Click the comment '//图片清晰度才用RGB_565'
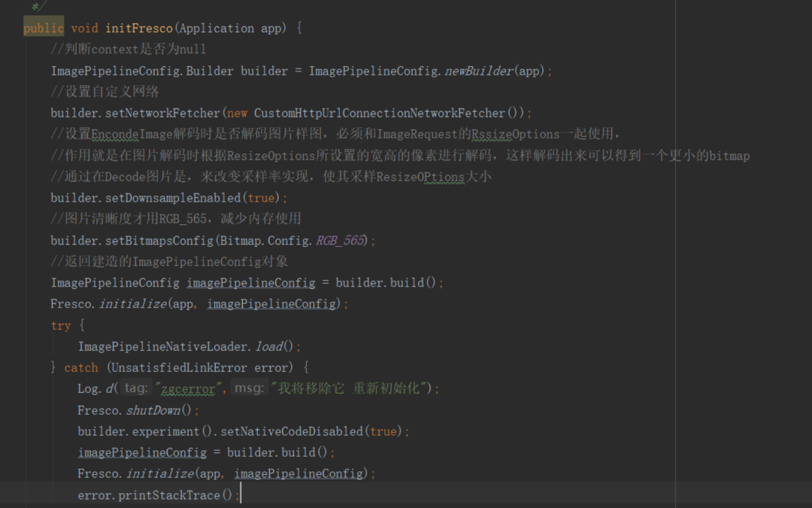 pos(175,219)
